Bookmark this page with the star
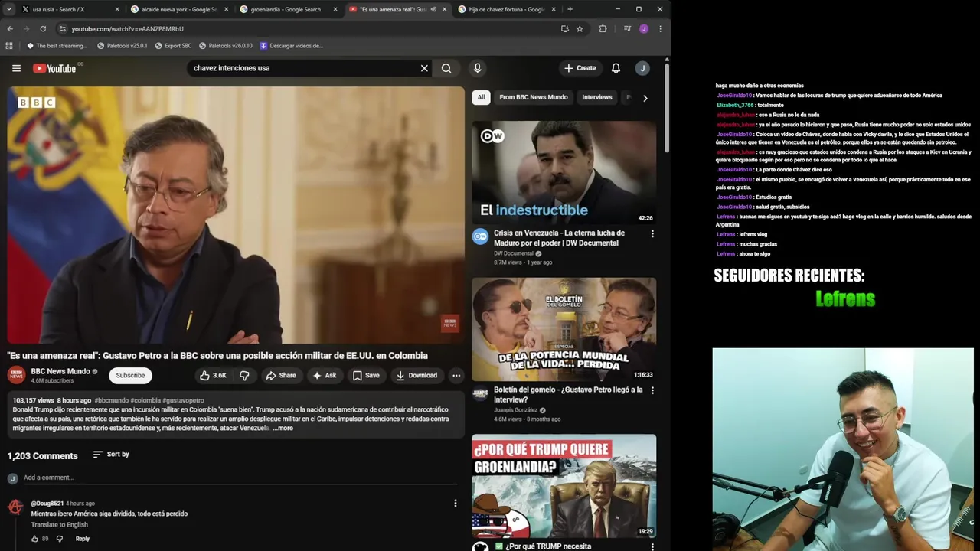 (x=580, y=29)
